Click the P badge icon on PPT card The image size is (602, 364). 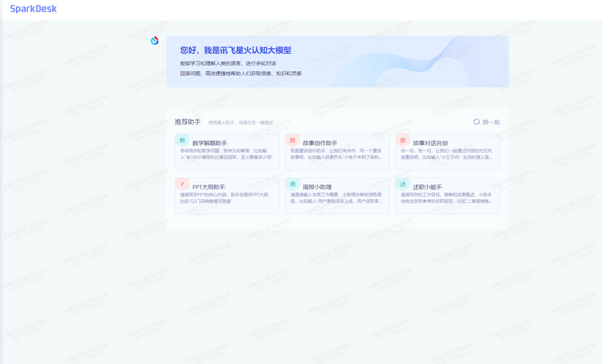[x=182, y=184]
